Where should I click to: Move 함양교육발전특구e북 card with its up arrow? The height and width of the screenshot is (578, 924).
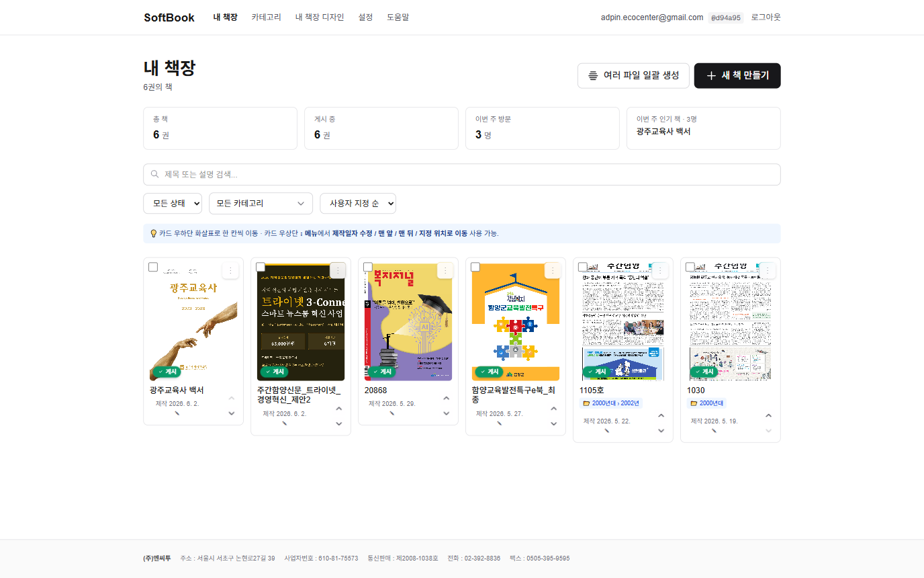(554, 409)
